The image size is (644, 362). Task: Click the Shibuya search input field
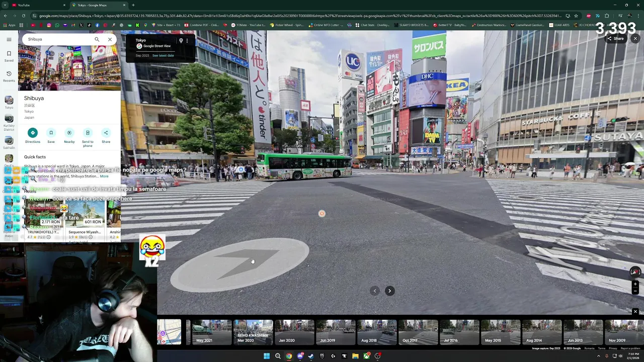click(x=59, y=39)
